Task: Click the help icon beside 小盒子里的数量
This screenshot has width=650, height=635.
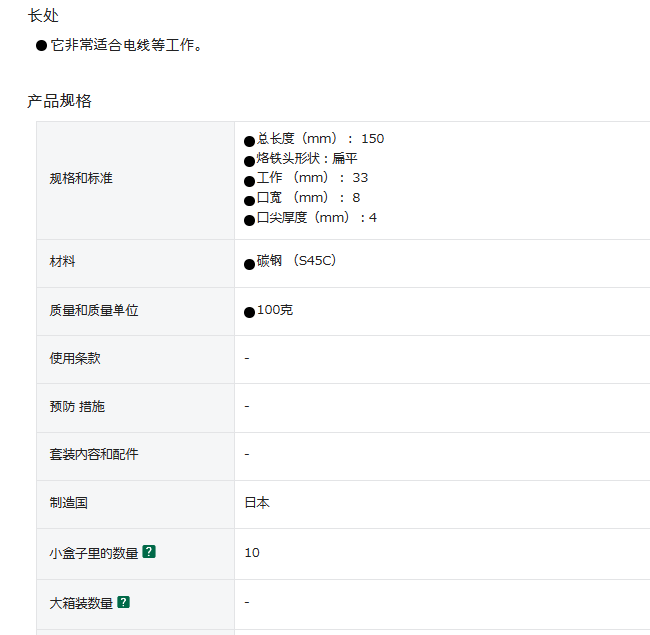Action: (x=149, y=552)
